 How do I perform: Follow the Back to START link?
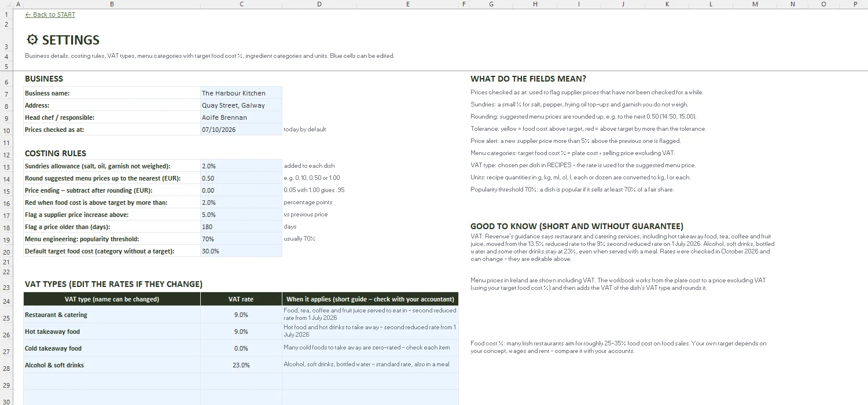[50, 14]
